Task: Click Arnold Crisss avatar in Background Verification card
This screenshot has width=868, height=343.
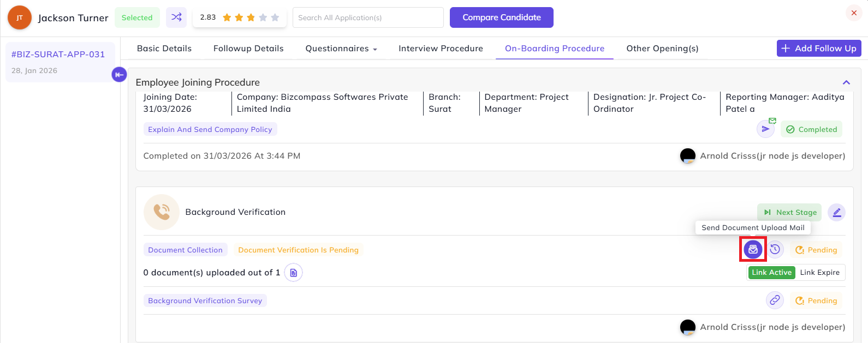Action: pyautogui.click(x=688, y=327)
